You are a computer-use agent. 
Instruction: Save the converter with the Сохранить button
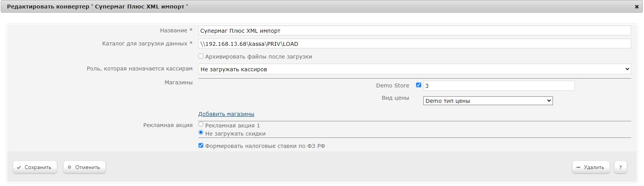pyautogui.click(x=35, y=167)
